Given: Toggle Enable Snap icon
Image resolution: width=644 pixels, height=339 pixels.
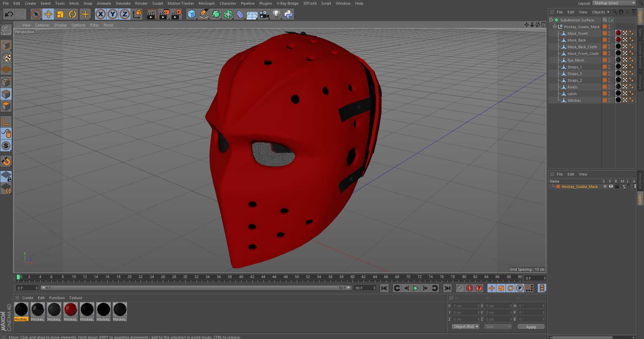Looking at the screenshot, I should 6,161.
